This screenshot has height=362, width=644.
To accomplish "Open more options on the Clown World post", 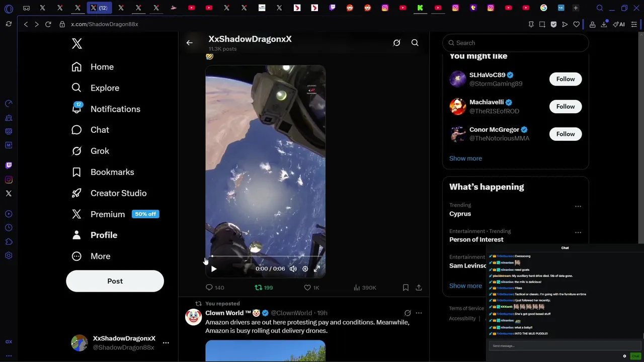I will click(419, 313).
